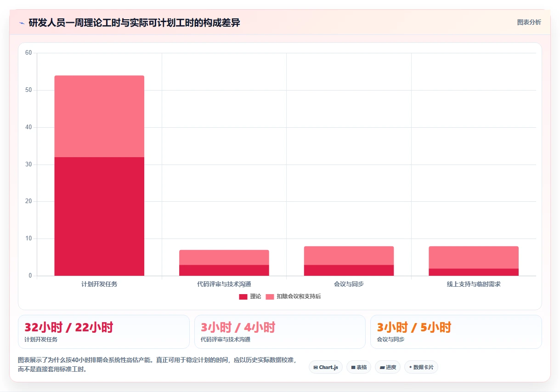This screenshot has height=392, width=560.
Task: Open the 32小时 / 22小时 data card
Action: tap(104, 332)
